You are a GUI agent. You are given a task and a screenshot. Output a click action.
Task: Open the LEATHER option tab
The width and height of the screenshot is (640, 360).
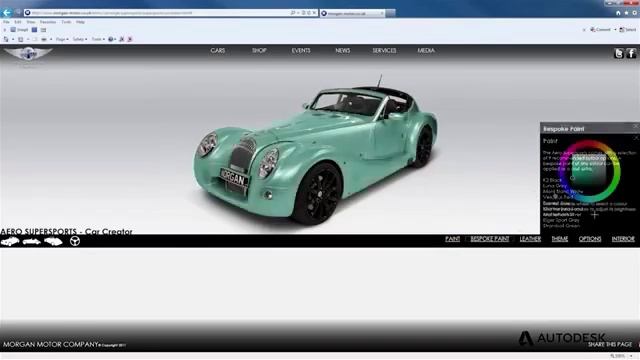(530, 239)
